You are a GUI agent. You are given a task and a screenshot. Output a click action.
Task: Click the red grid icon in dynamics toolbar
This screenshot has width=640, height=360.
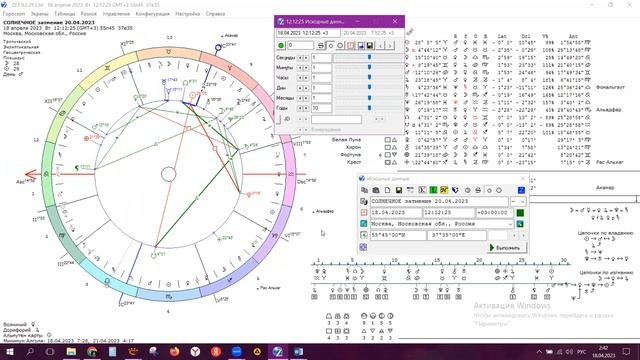click(x=351, y=45)
